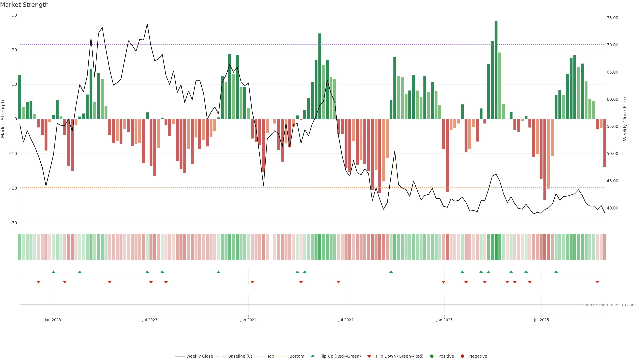
Task: Click the red Negative legend dot
Action: tap(462, 356)
